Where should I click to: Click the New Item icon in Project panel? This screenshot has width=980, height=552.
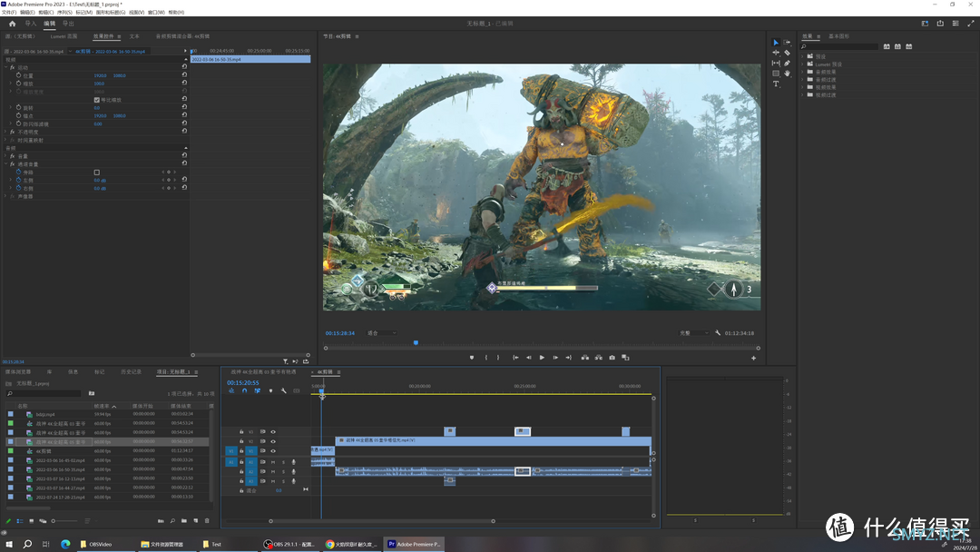[x=196, y=521]
